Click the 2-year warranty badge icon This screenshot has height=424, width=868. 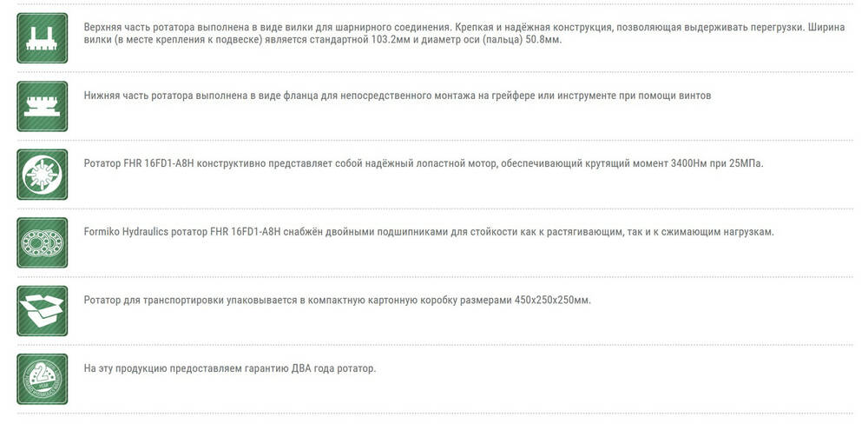pyautogui.click(x=43, y=378)
